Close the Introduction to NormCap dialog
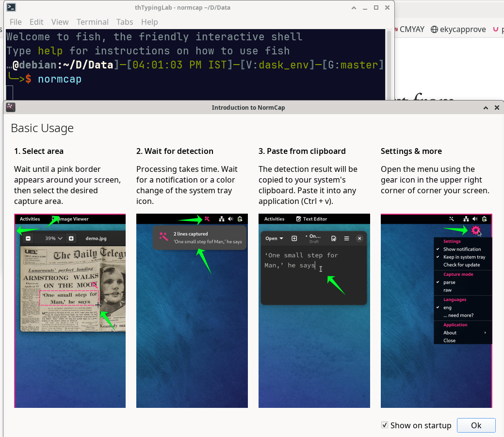This screenshot has height=437, width=504. (497, 107)
